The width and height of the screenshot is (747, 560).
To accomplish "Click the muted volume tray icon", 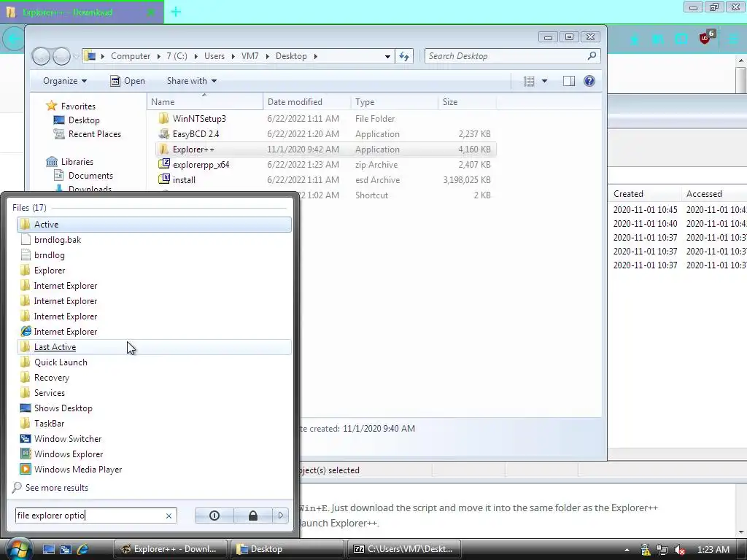I will [680, 550].
